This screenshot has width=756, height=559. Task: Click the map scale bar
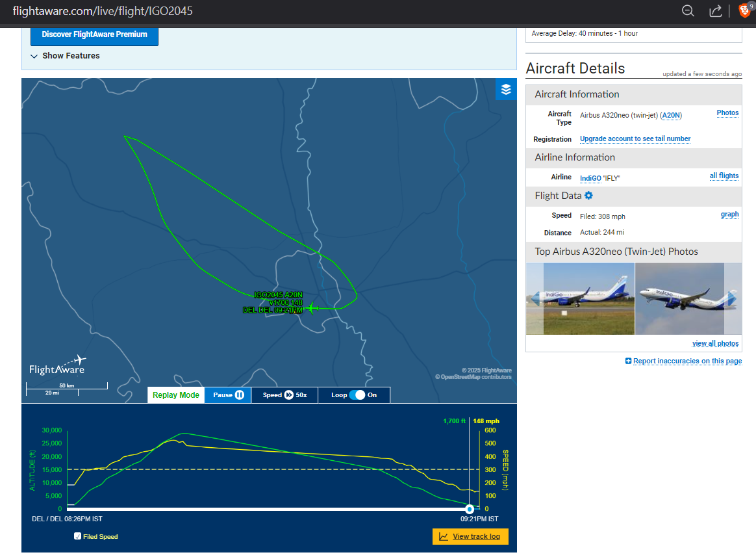[67, 389]
